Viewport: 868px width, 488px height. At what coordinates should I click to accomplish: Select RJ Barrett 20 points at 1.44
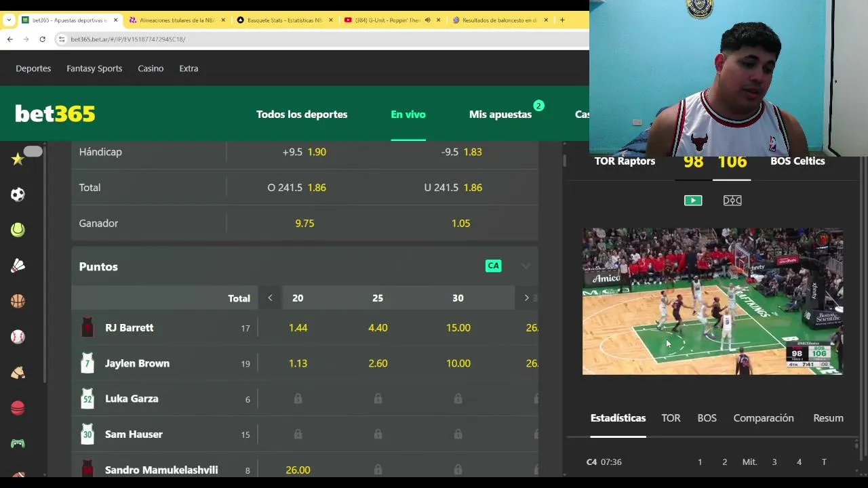[298, 327]
